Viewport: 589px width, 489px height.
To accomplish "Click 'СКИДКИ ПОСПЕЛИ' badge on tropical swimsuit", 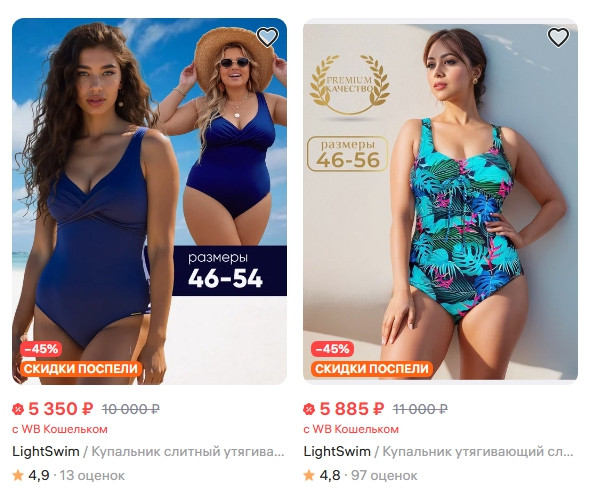I will coord(372,368).
